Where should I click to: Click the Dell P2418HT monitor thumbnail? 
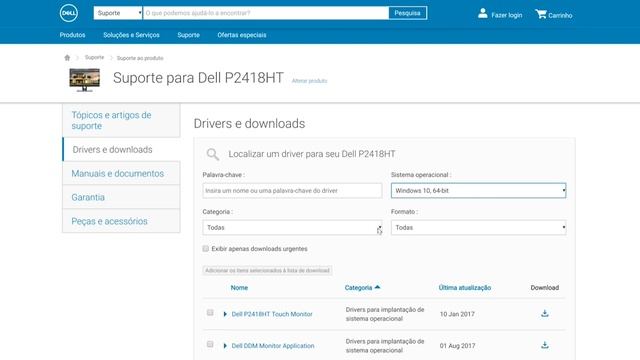pos(84,80)
